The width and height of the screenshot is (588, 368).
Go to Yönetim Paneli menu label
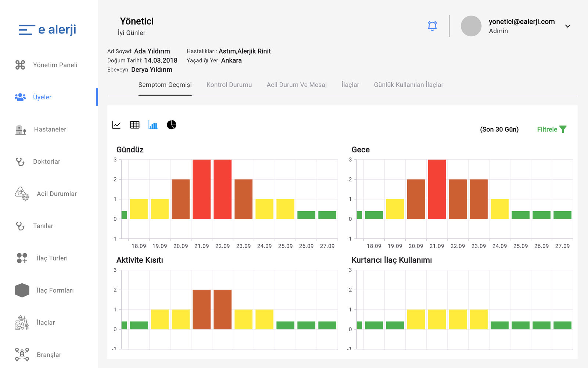pyautogui.click(x=55, y=65)
